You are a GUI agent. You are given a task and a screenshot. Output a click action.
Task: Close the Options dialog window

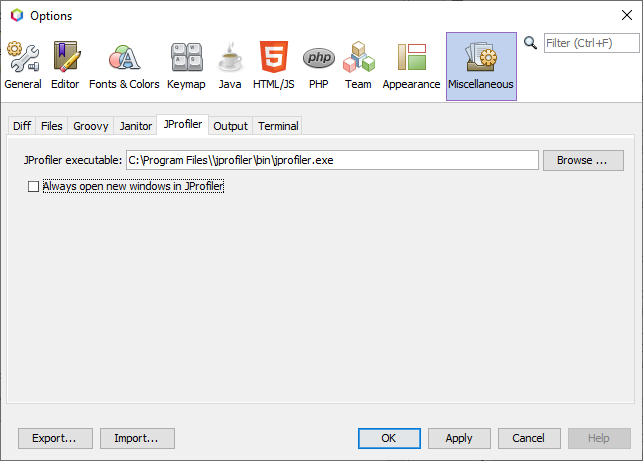click(627, 15)
